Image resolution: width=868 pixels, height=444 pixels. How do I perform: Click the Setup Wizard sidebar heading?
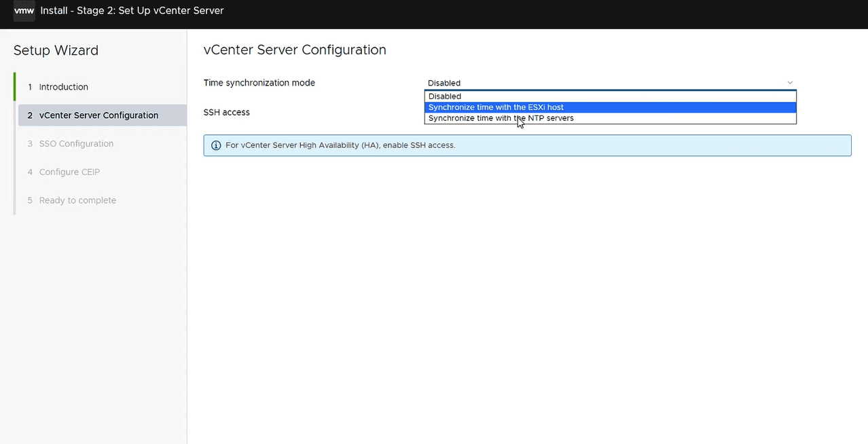[x=56, y=50]
